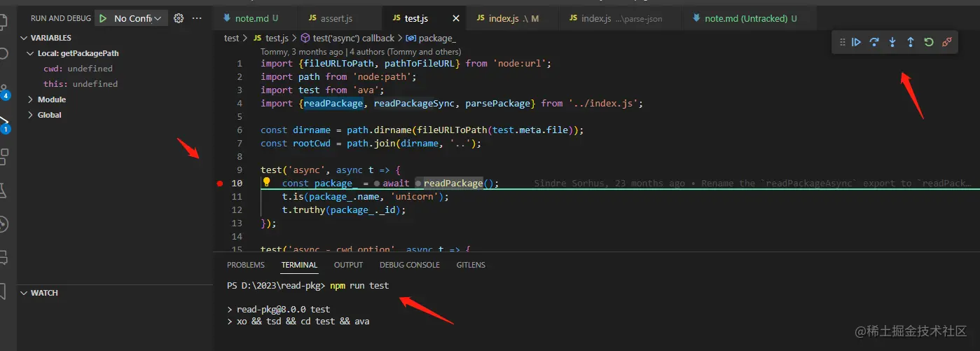Click 'node:url' import string on line 1
Viewport: 980px width, 351px height.
click(x=521, y=63)
